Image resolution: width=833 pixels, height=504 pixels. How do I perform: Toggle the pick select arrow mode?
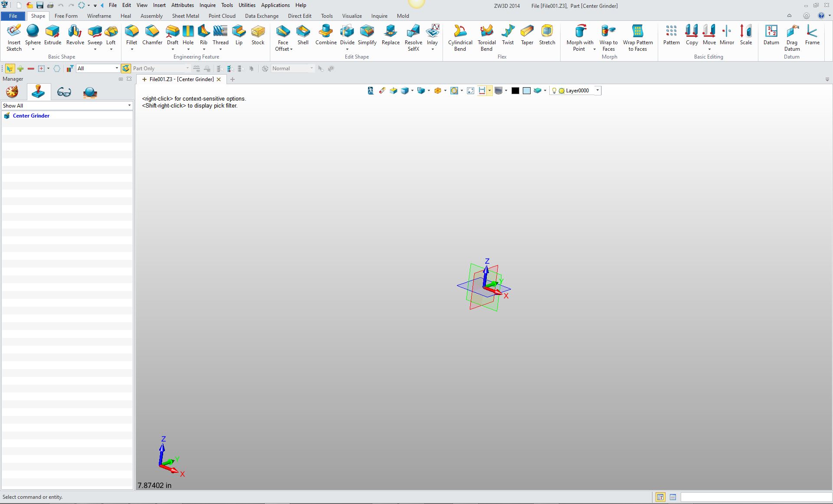9,69
